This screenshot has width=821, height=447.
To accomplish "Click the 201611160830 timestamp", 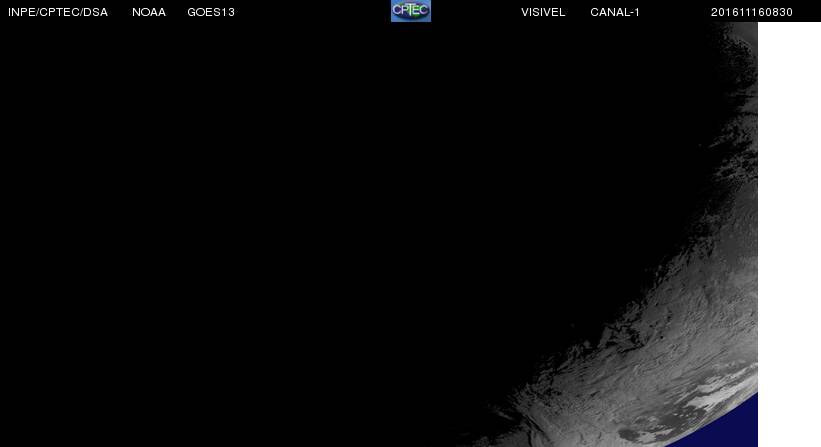I will (752, 12).
